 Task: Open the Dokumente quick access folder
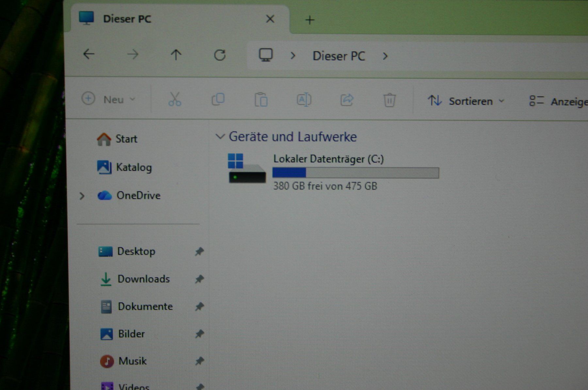136,306
